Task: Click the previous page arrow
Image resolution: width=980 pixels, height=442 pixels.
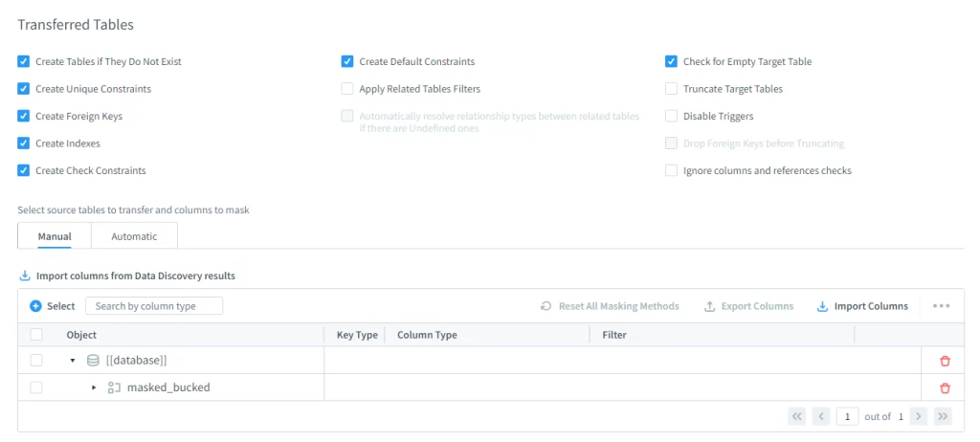Action: (x=821, y=416)
